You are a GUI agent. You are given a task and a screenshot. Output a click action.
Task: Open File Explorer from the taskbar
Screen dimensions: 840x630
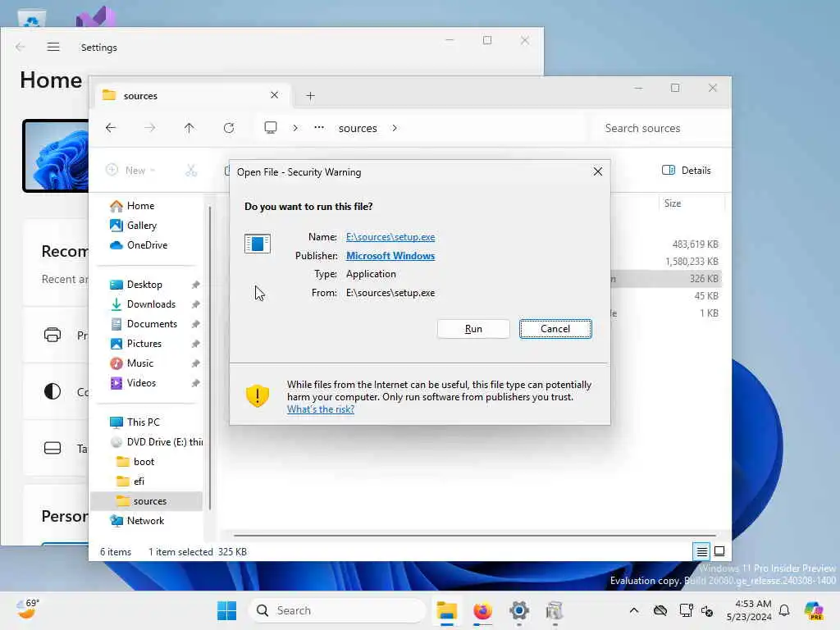(446, 610)
